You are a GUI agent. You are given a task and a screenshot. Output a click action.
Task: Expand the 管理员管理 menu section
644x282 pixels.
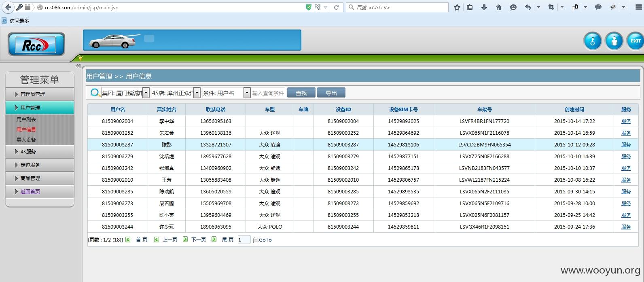coord(40,94)
